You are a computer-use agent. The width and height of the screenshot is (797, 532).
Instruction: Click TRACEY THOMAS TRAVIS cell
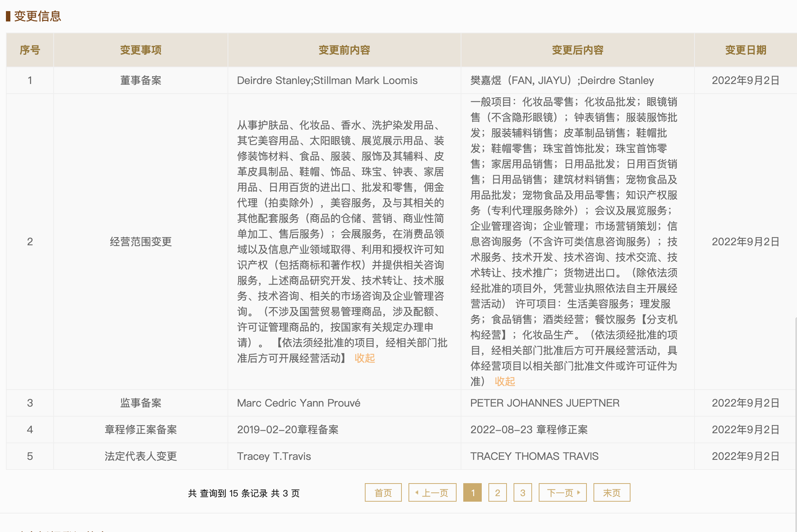click(x=578, y=456)
